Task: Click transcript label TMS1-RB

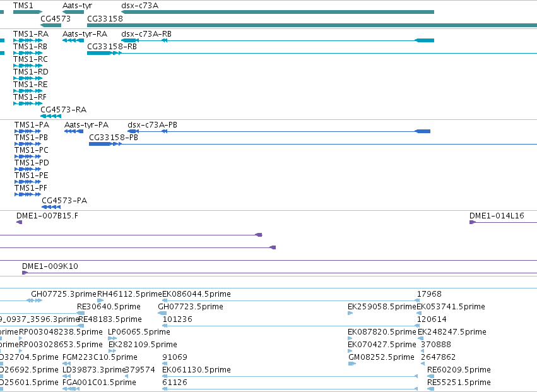Action: [30, 47]
